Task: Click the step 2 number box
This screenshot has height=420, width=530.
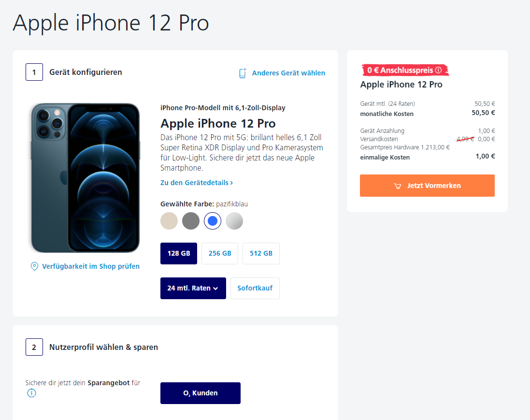Action: click(x=34, y=347)
